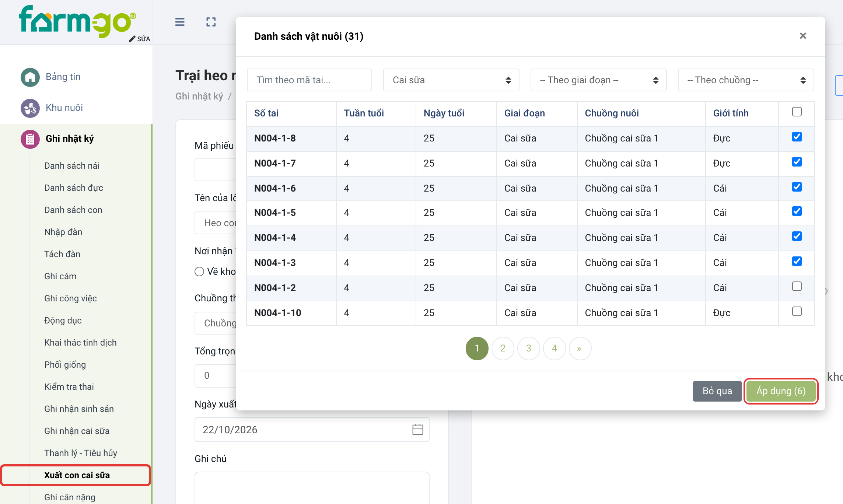Open the Cai sữa type dropdown

[x=451, y=80]
